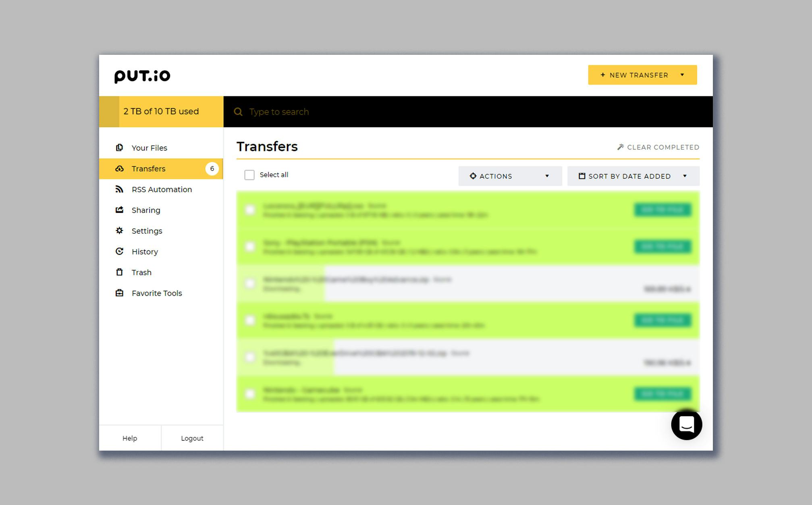Click the Logout button

pos(192,438)
